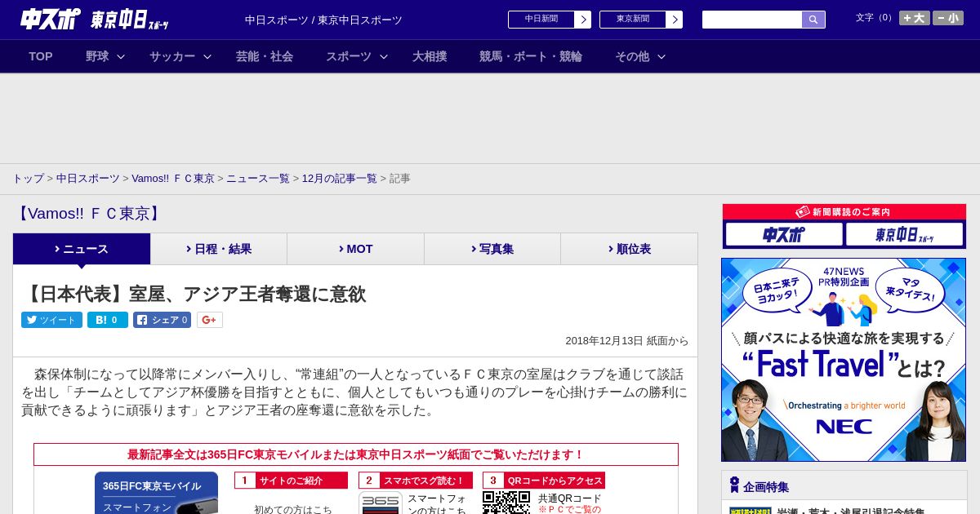The image size is (980, 514).
Task: Click the 【Vamos!! ＦＣ東京】 section title
Action: click(89, 214)
